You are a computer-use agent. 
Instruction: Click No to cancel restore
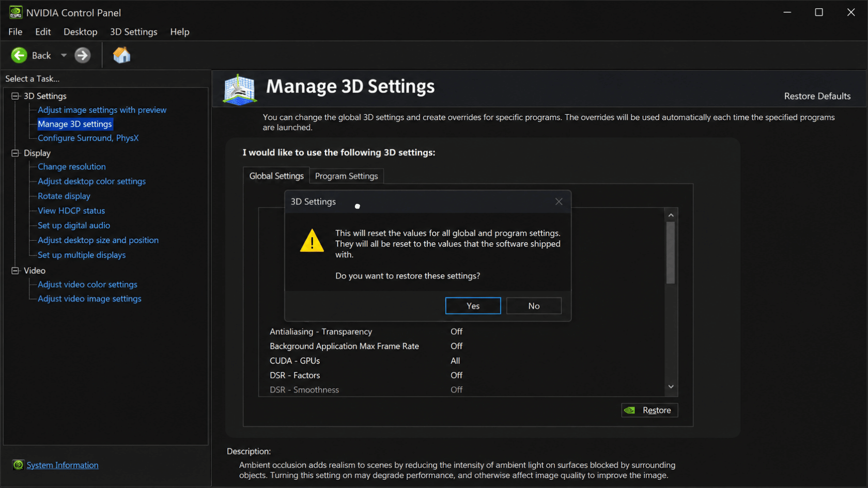point(534,306)
